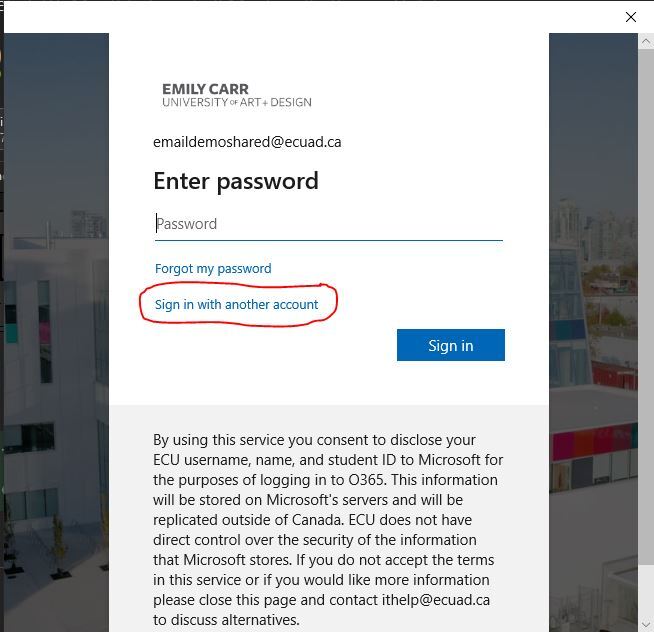
Task: Click the UNIVERSITY OF ART + DESIGN tagline
Action: (x=236, y=103)
